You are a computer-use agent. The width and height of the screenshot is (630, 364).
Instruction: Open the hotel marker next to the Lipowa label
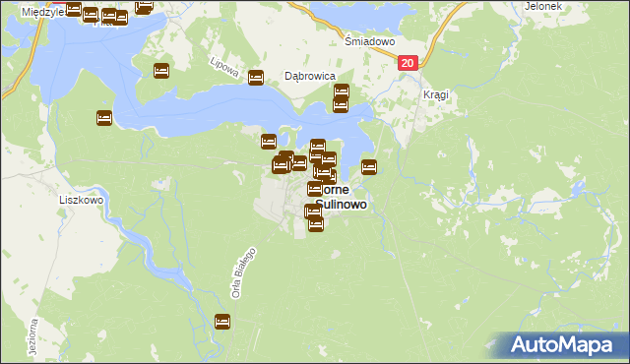coord(256,78)
